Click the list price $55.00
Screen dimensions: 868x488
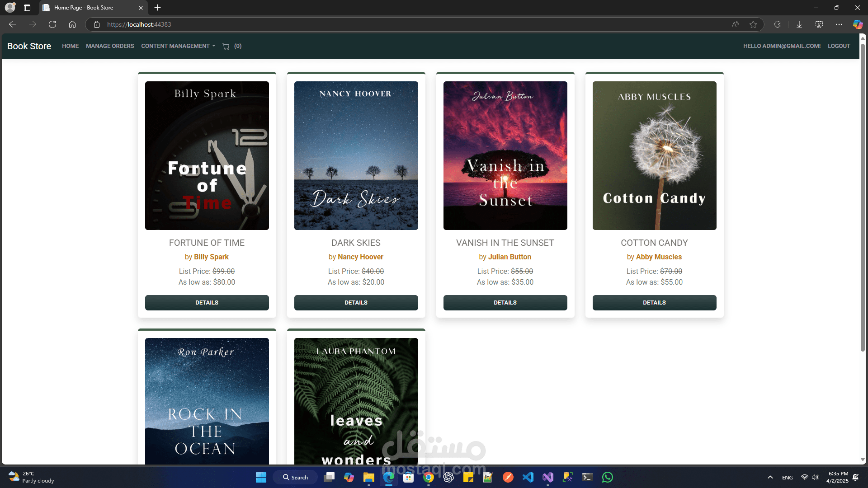tap(522, 271)
